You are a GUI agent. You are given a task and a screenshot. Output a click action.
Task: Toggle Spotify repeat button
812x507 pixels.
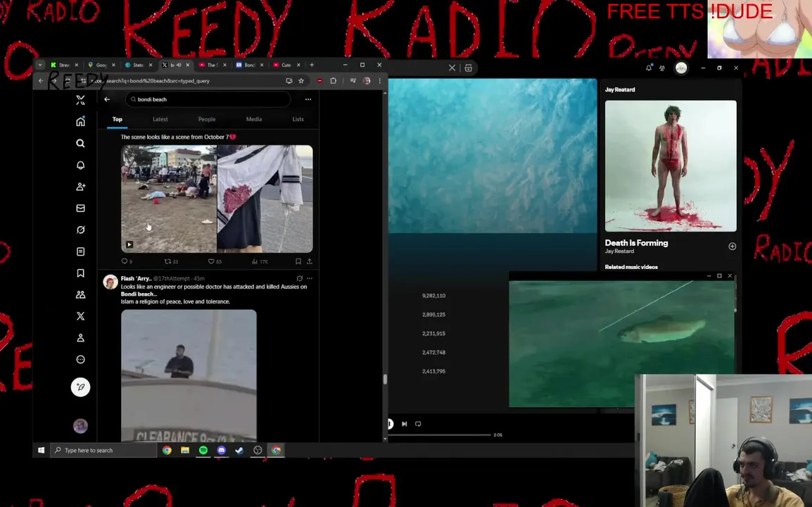(418, 424)
